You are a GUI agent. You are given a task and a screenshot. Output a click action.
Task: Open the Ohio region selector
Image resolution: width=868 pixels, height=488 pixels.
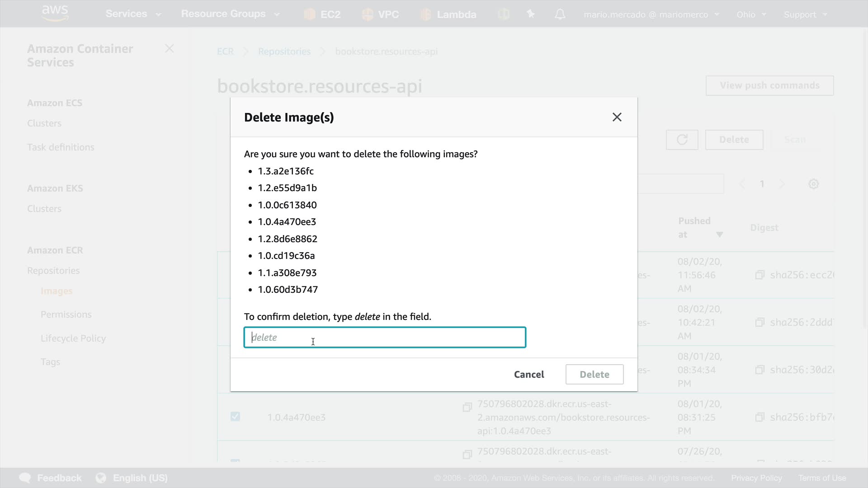pyautogui.click(x=751, y=14)
